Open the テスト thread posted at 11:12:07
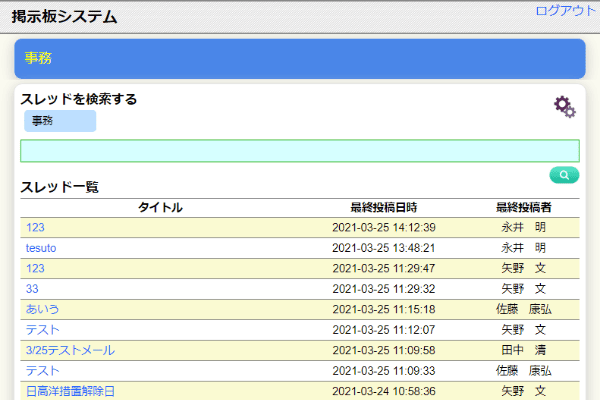This screenshot has height=400, width=600. coord(43,330)
